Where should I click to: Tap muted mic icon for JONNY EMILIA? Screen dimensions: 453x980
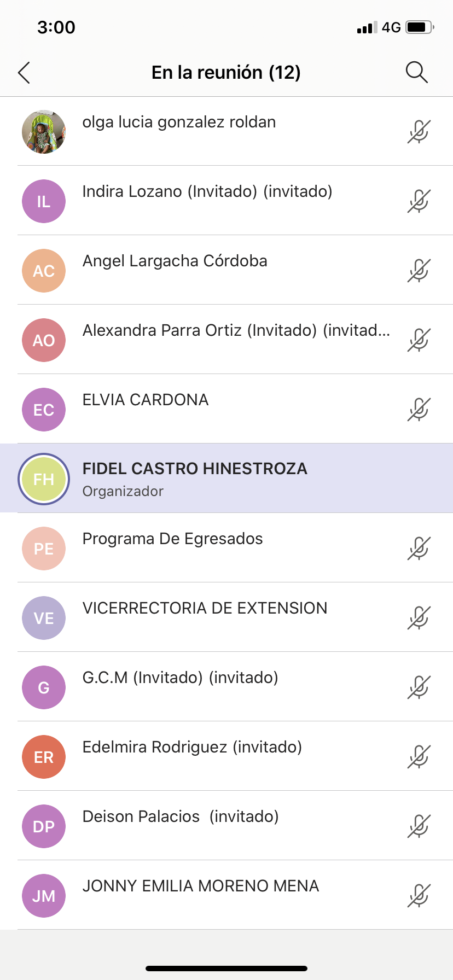pos(419,896)
